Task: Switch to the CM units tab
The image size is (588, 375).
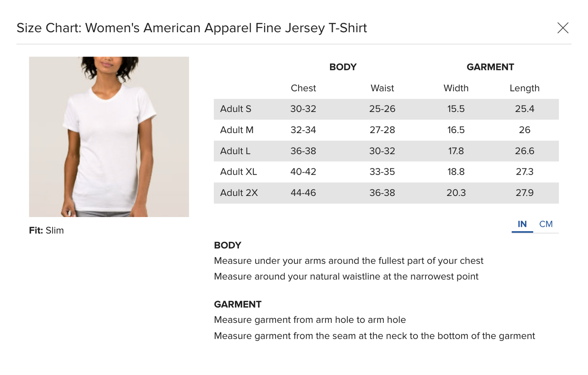Action: coord(546,224)
